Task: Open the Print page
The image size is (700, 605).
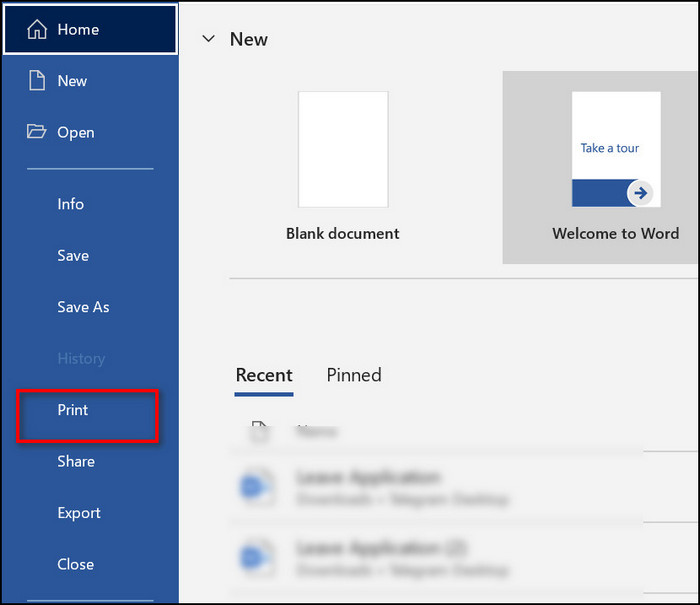Action: 73,410
